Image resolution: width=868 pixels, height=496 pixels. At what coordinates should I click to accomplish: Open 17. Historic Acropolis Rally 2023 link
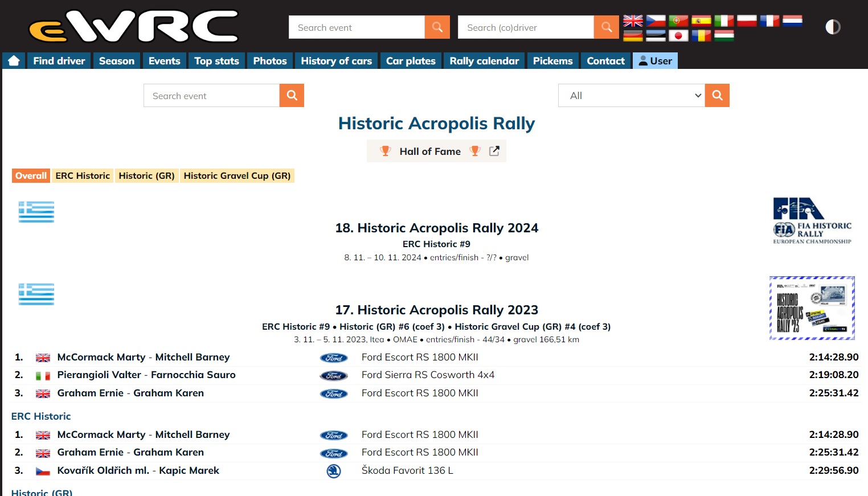coord(436,310)
